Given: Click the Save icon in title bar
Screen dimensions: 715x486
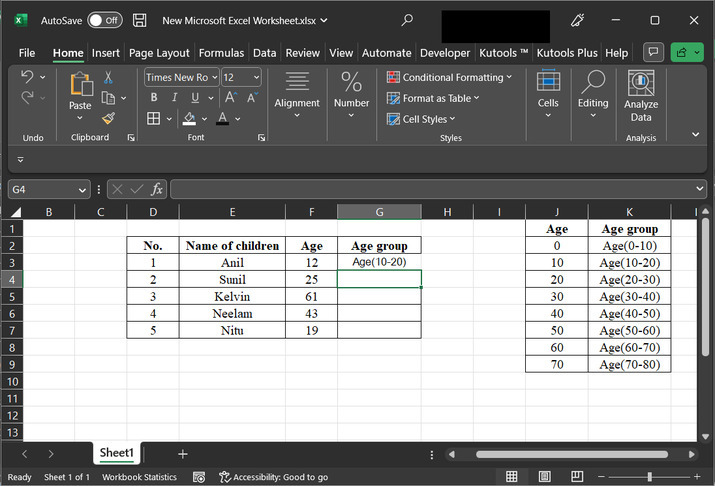Looking at the screenshot, I should coord(140,20).
